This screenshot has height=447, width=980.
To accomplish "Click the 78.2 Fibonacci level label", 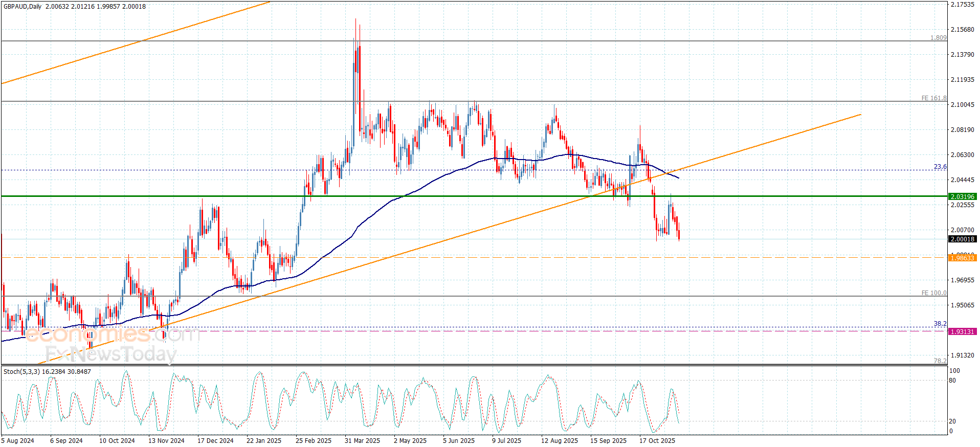I will [940, 361].
